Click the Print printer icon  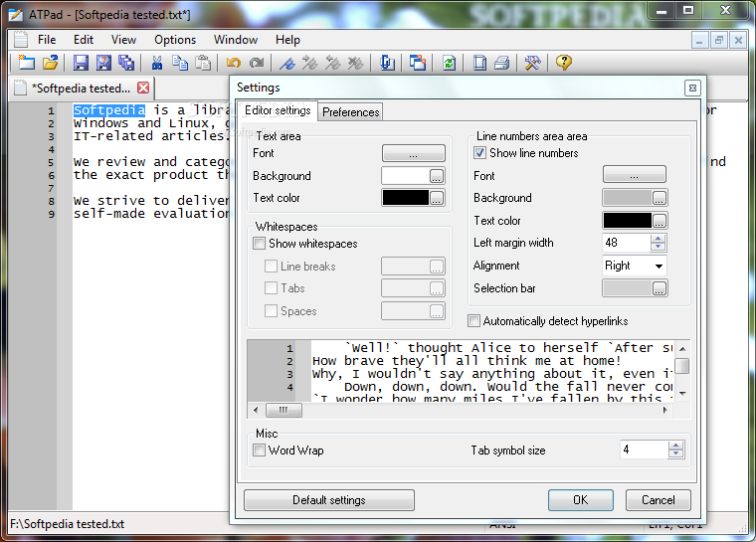coord(502,63)
